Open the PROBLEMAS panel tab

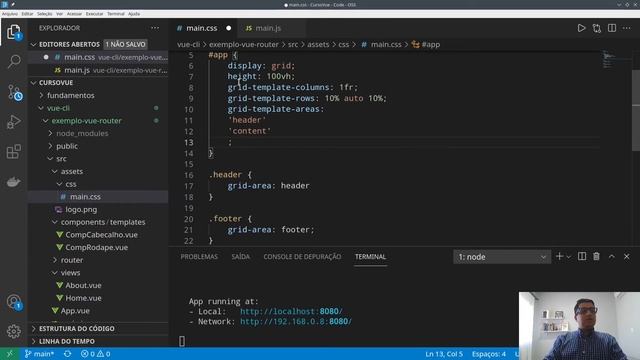click(199, 256)
